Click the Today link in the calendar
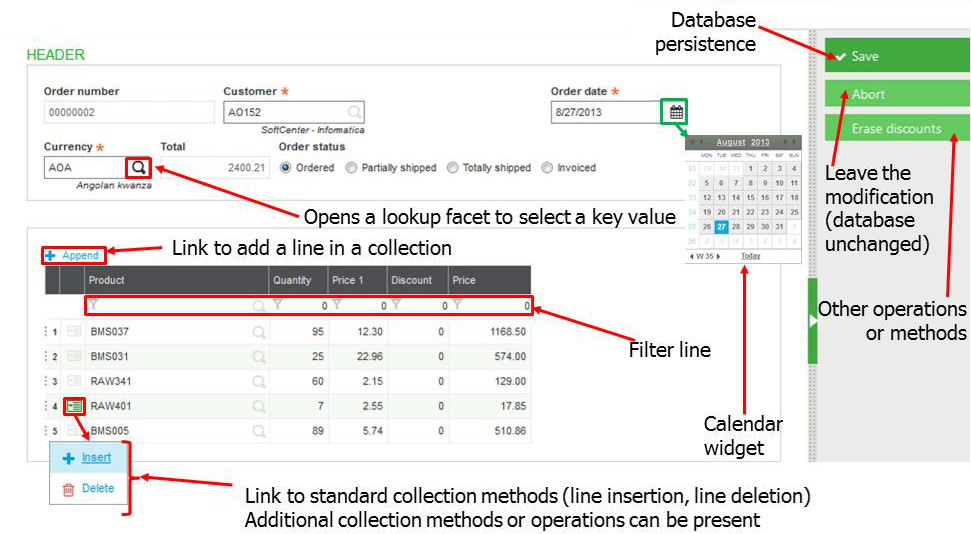 (x=750, y=256)
